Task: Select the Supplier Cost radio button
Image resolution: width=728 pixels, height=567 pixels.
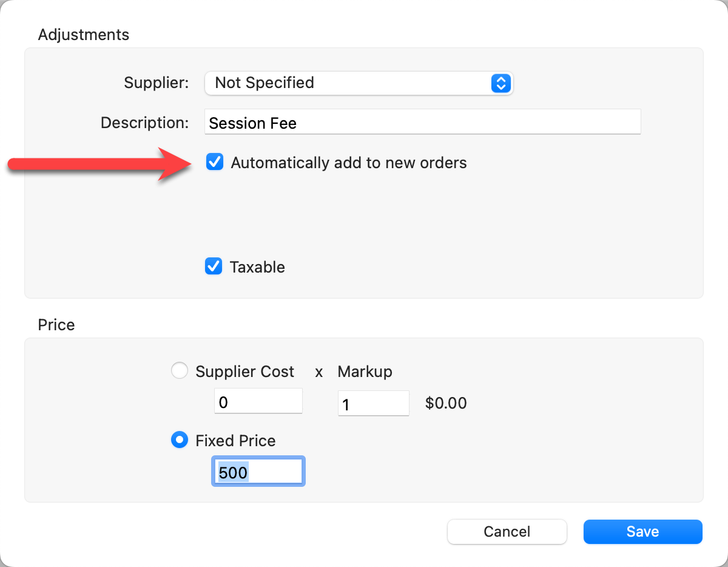Action: coord(180,371)
